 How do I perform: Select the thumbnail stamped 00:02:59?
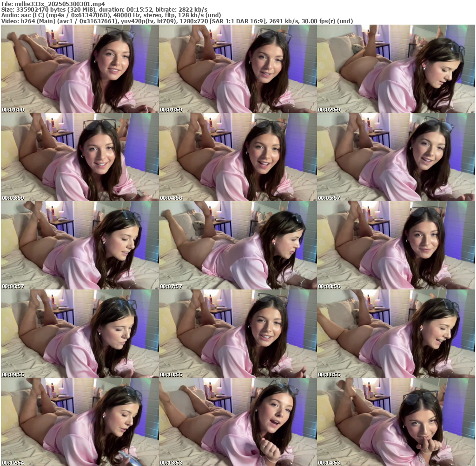point(396,69)
